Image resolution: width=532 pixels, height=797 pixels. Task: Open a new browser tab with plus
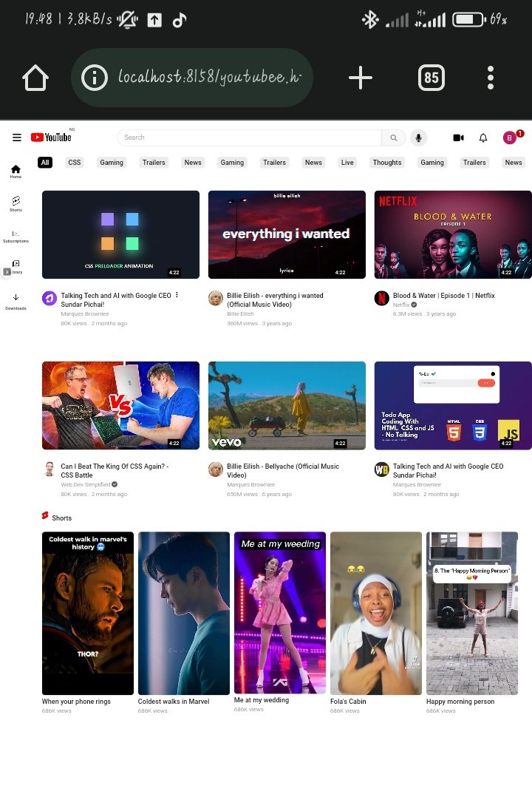point(361,78)
